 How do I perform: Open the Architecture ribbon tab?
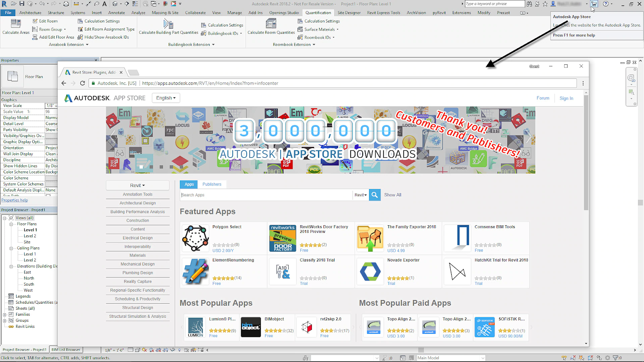click(x=30, y=12)
